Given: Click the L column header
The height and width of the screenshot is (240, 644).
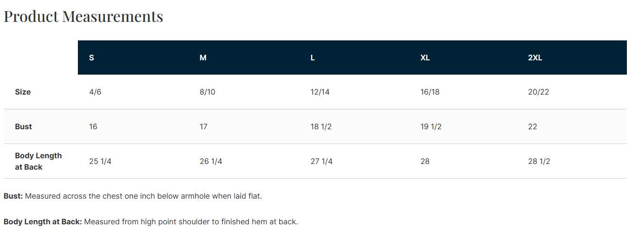Looking at the screenshot, I should (313, 58).
